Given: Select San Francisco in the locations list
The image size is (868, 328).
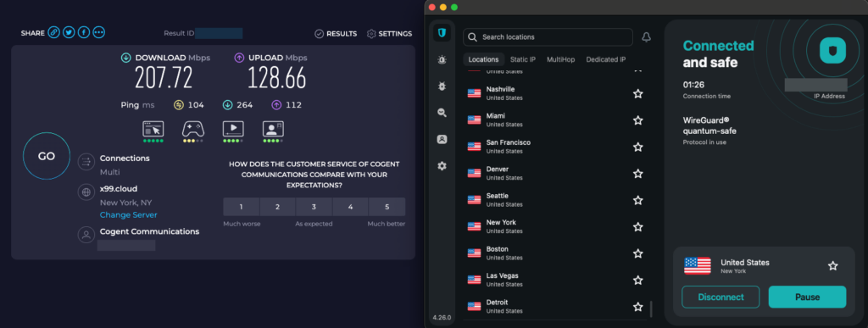Looking at the screenshot, I should coord(554,147).
